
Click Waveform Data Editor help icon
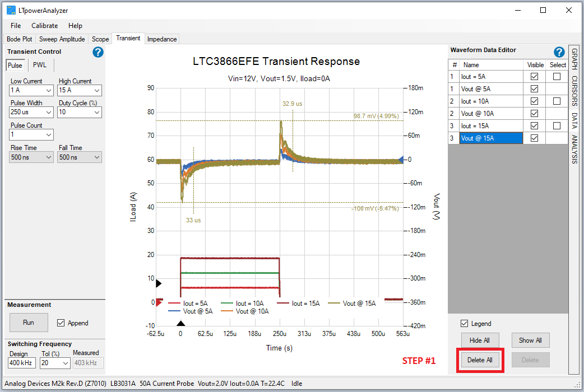coord(559,52)
